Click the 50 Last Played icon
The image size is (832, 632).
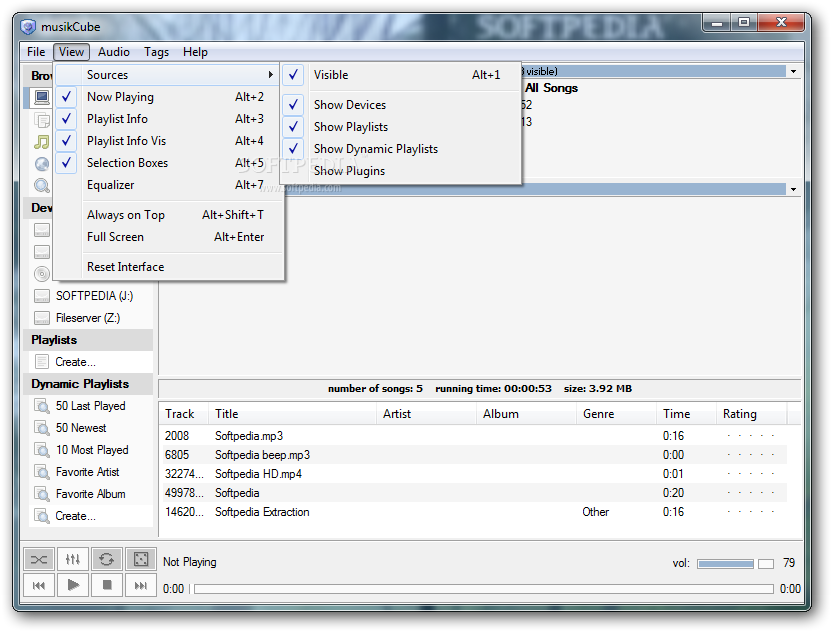pyautogui.click(x=41, y=406)
